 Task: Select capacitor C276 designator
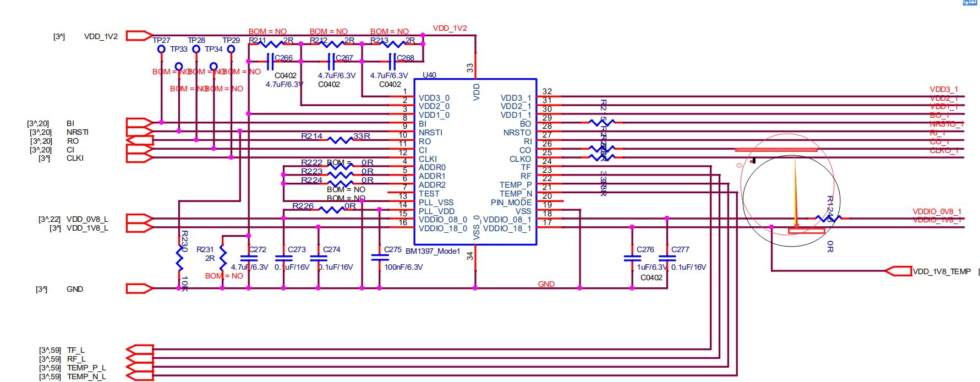[645, 249]
